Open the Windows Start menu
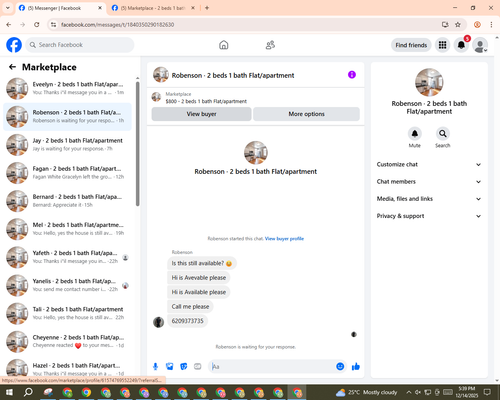Image resolution: width=500 pixels, height=400 pixels. [x=9, y=392]
